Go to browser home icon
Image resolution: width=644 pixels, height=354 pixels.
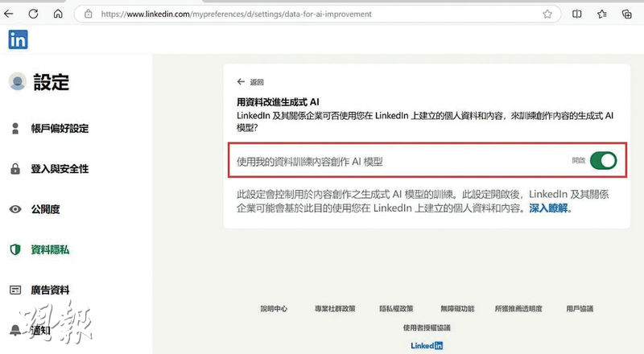58,14
